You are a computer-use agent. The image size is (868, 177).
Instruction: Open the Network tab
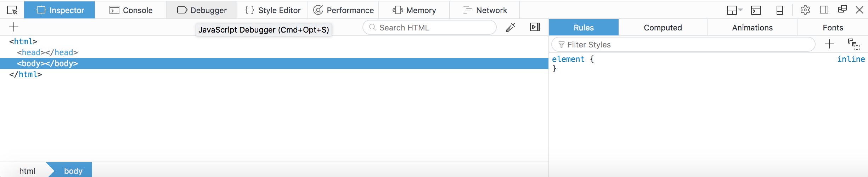point(485,10)
